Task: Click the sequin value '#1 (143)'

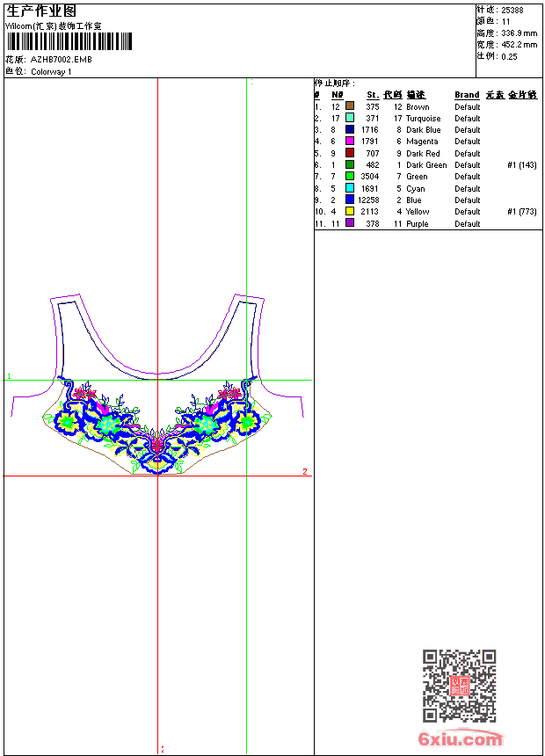Action: [522, 165]
